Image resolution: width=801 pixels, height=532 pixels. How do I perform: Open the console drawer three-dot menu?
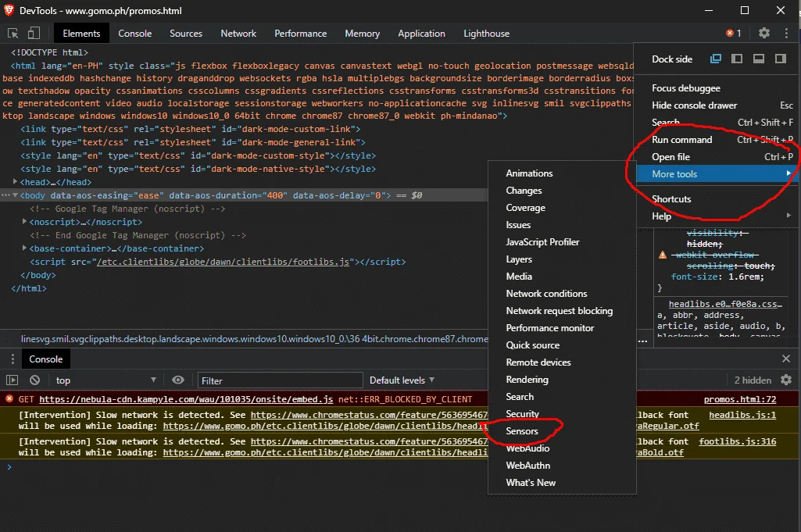(13, 359)
